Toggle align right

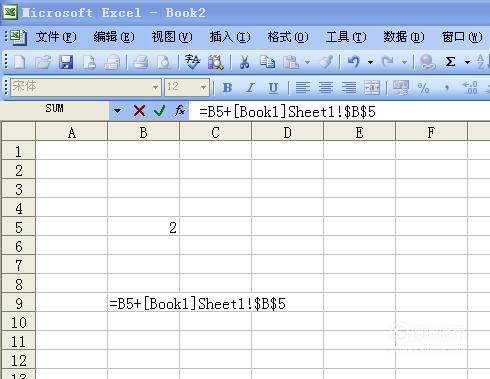(x=349, y=88)
